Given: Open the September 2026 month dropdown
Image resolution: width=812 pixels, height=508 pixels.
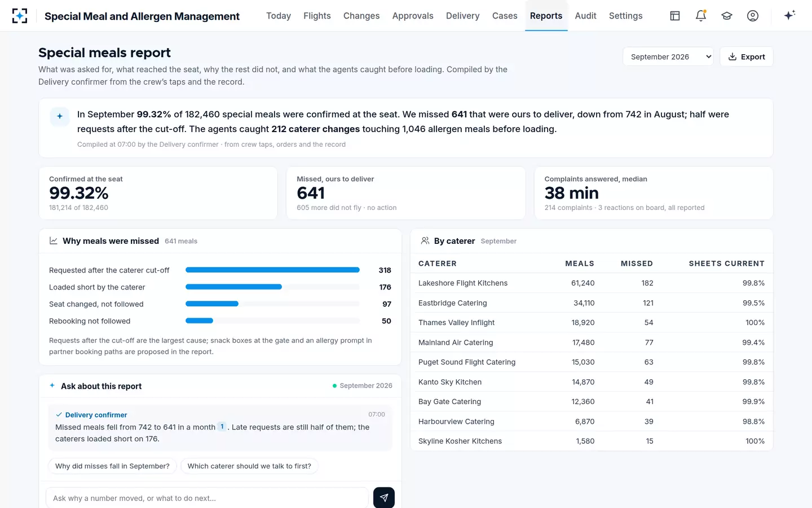Looking at the screenshot, I should click(x=668, y=56).
